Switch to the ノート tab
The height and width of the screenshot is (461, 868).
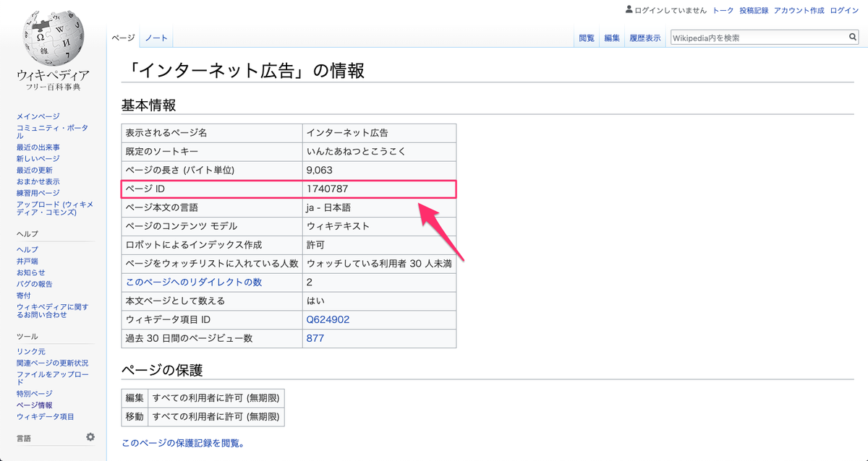tap(156, 38)
